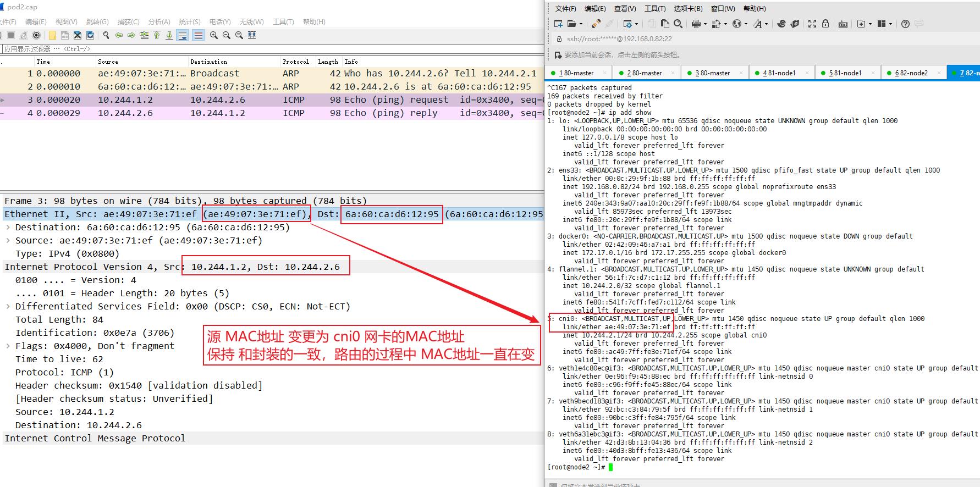Open the session properties dropdown arrow
This screenshot has height=487, width=980.
coord(637,24)
